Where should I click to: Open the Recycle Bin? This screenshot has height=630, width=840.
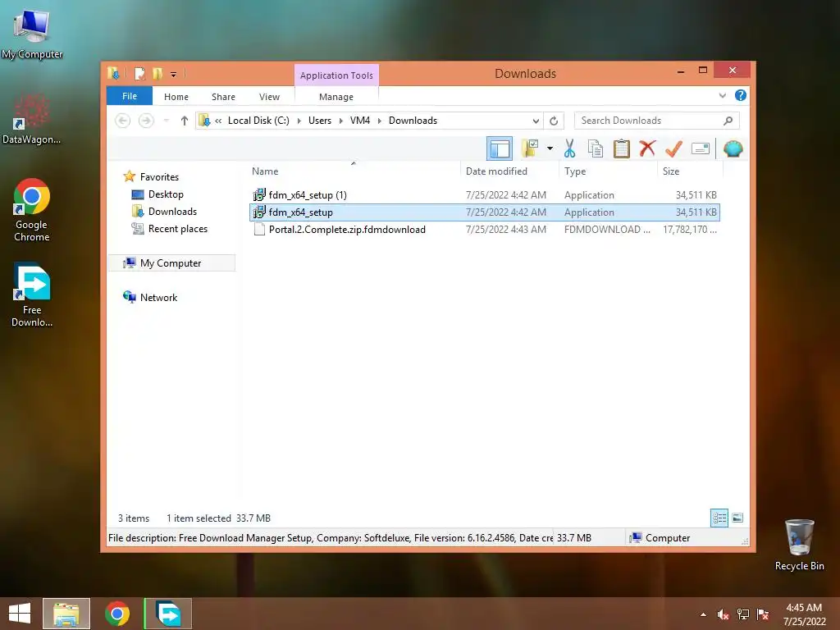click(799, 546)
